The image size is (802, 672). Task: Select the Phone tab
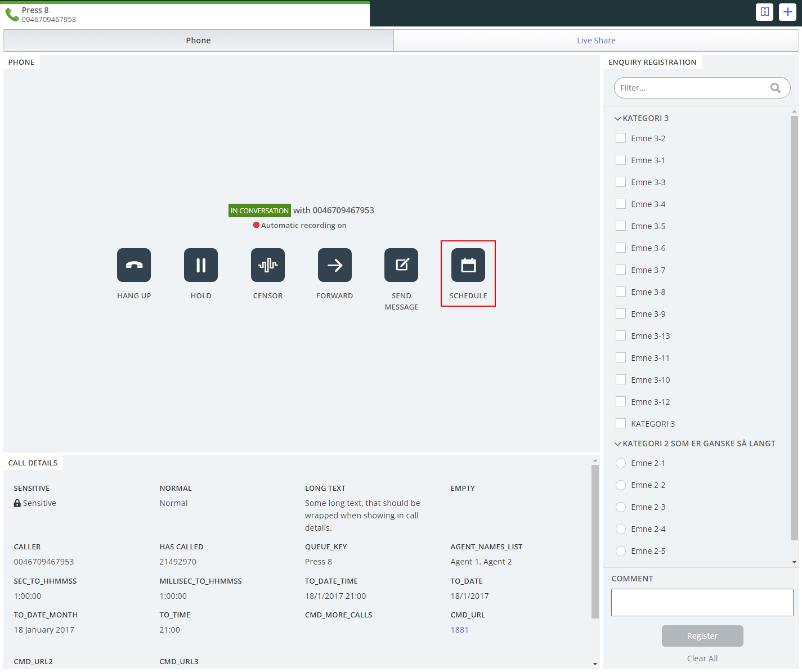point(198,41)
